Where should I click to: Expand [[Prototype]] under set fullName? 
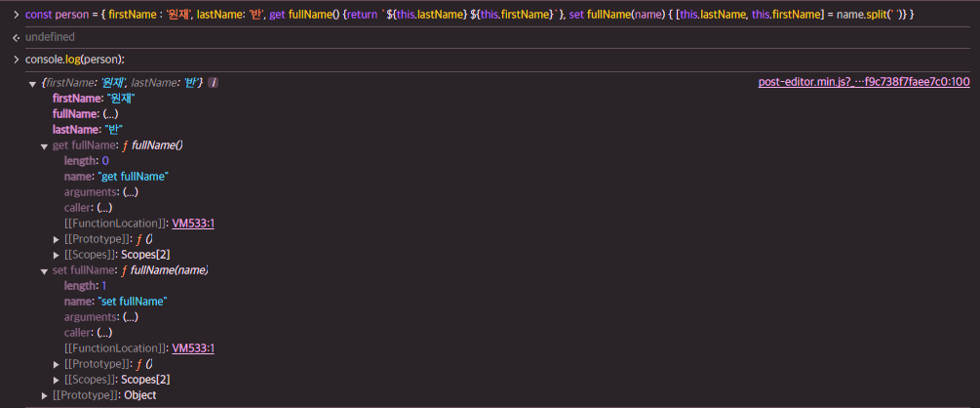pyautogui.click(x=59, y=364)
